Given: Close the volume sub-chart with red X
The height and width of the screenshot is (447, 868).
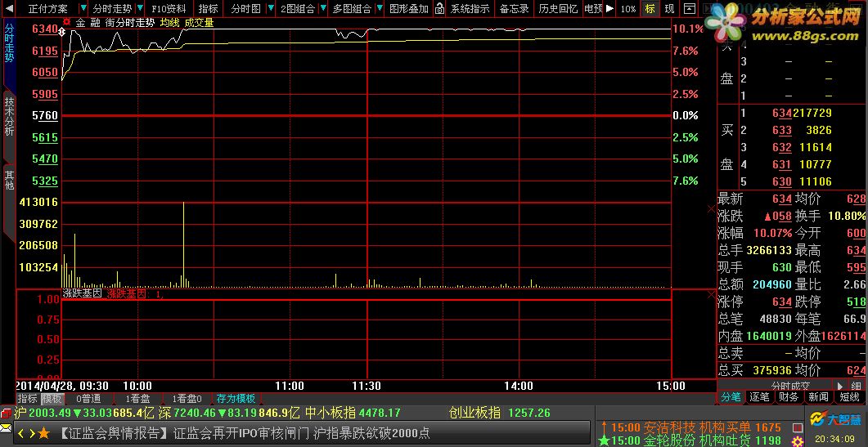Looking at the screenshot, I should click(x=712, y=208).
